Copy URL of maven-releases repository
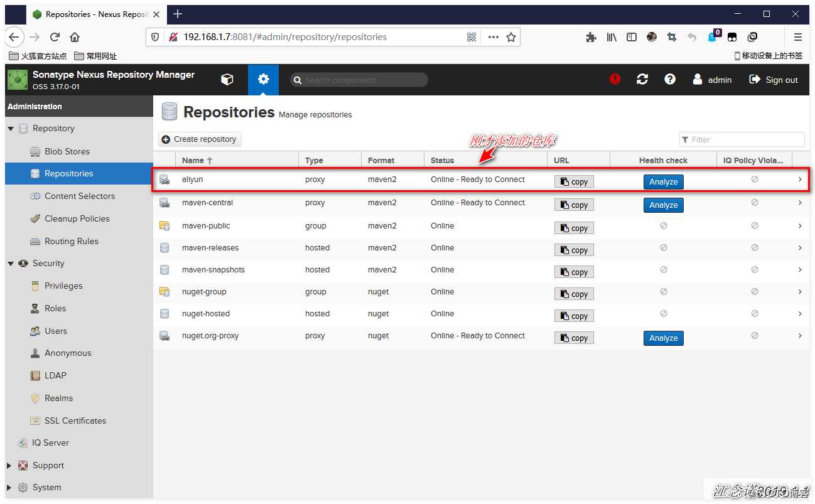Viewport: 815px width, 504px height. point(574,250)
